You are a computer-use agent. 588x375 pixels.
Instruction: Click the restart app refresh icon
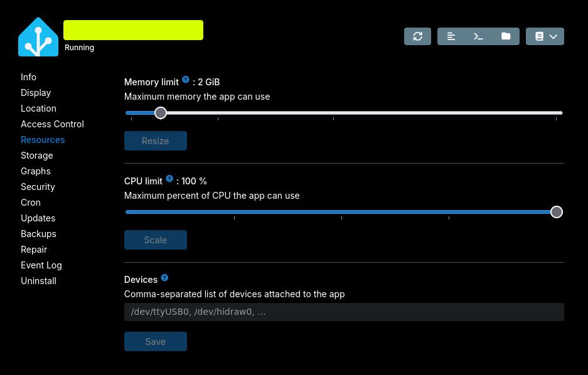[418, 36]
